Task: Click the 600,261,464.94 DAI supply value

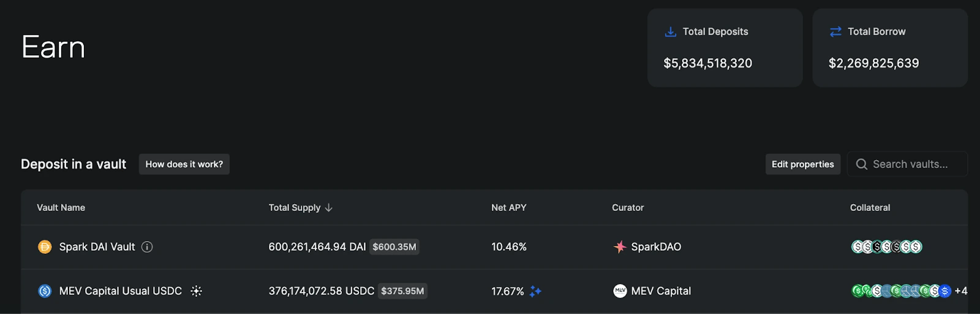Action: tap(317, 247)
